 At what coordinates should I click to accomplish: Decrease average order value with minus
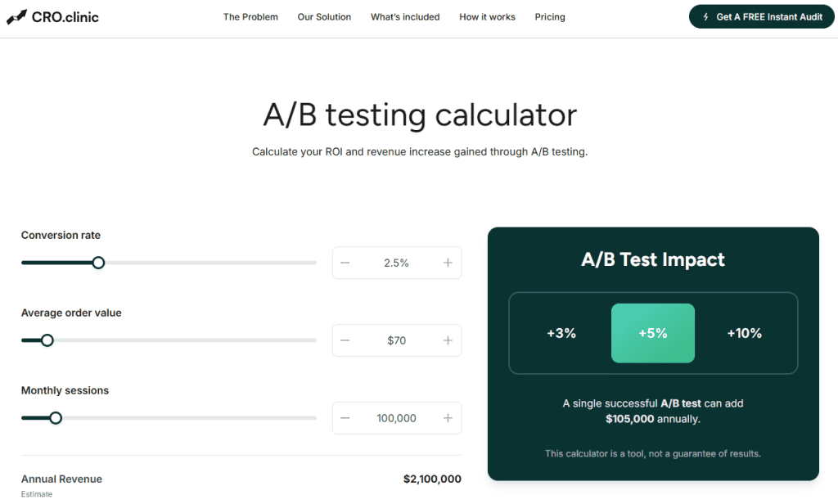(345, 340)
